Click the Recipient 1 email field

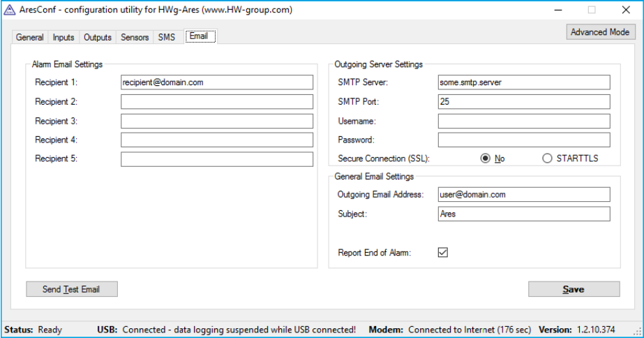coord(216,82)
